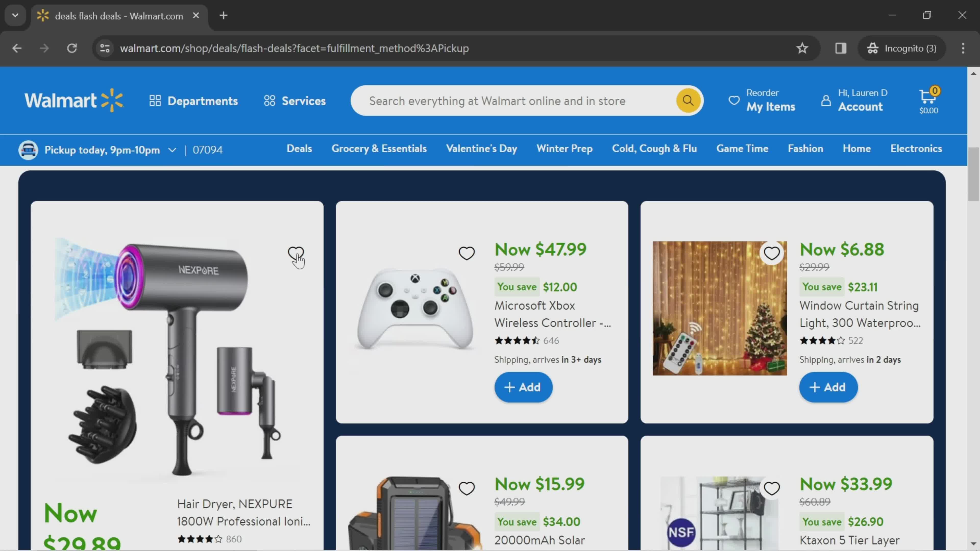
Task: Click the Now $47.99 price
Action: [540, 249]
